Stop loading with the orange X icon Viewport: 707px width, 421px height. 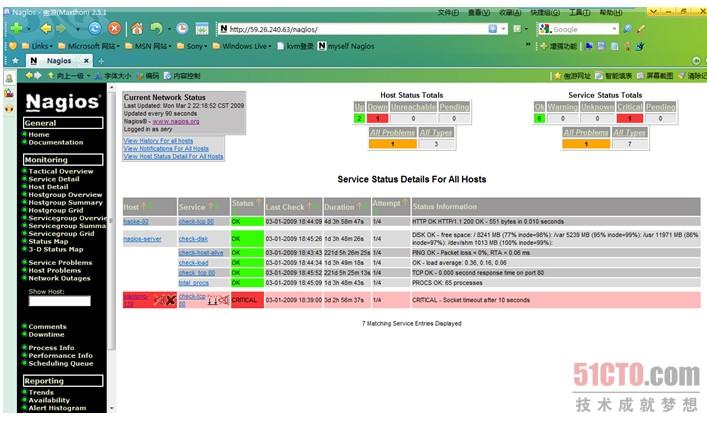pyautogui.click(x=115, y=29)
